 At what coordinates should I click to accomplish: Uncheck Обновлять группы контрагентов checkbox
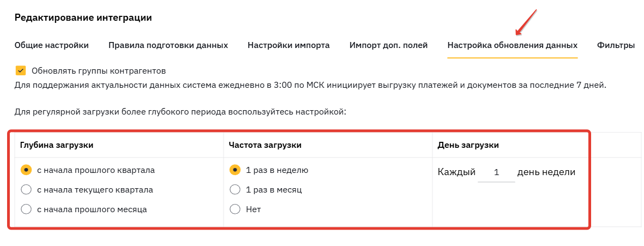pos(21,71)
